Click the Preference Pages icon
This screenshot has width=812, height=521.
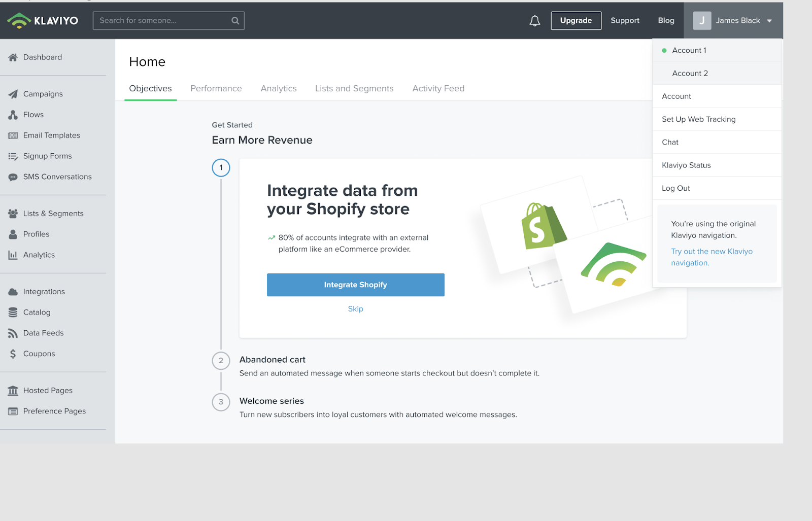[x=13, y=411]
